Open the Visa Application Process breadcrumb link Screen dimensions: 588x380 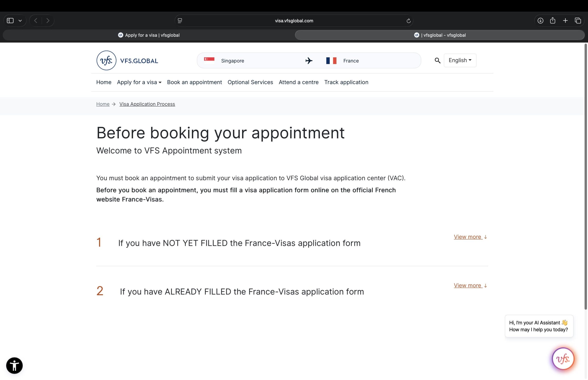147,104
